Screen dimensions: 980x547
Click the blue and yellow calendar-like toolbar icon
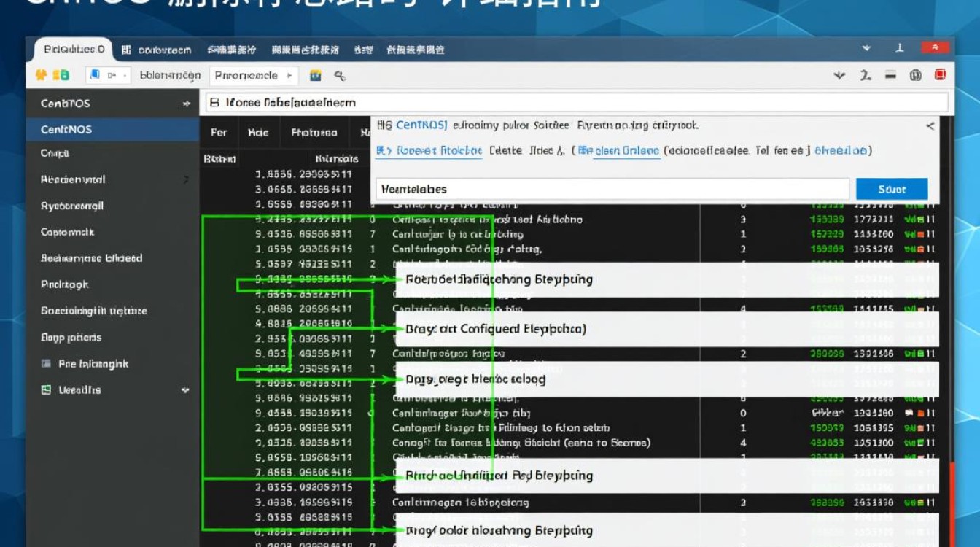[x=316, y=75]
